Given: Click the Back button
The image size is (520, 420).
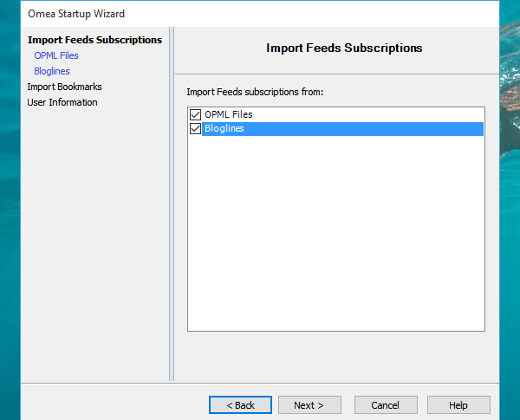Looking at the screenshot, I should 240,404.
